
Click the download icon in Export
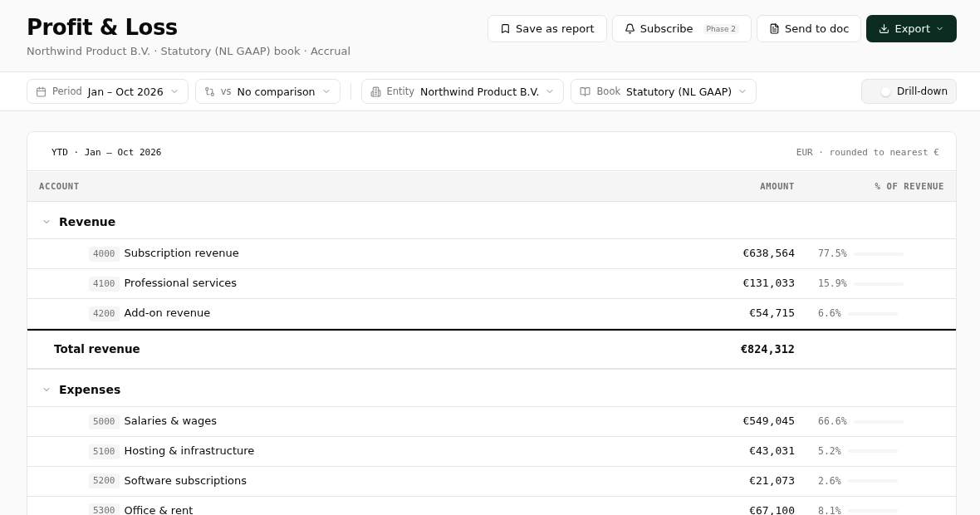pyautogui.click(x=884, y=29)
